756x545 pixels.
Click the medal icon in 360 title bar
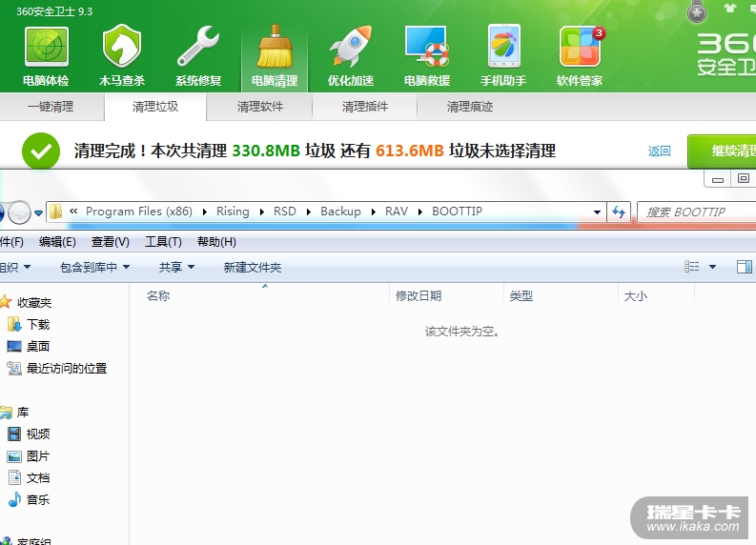click(697, 11)
